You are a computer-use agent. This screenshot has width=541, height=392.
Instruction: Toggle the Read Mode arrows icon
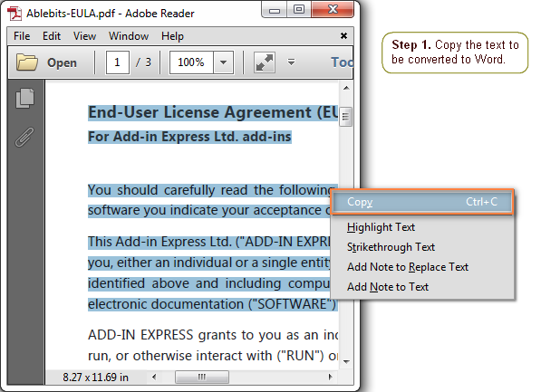pyautogui.click(x=265, y=62)
